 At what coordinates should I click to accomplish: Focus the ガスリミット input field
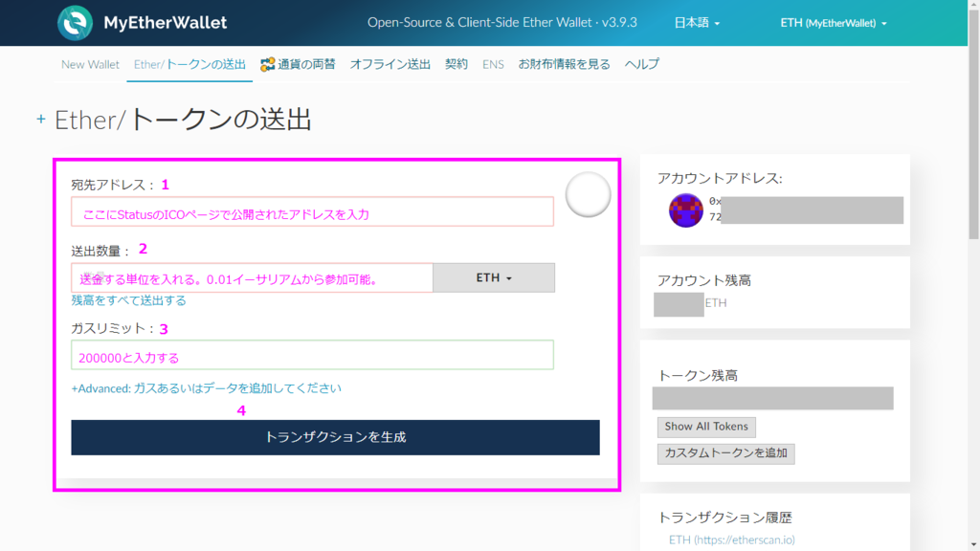[313, 355]
